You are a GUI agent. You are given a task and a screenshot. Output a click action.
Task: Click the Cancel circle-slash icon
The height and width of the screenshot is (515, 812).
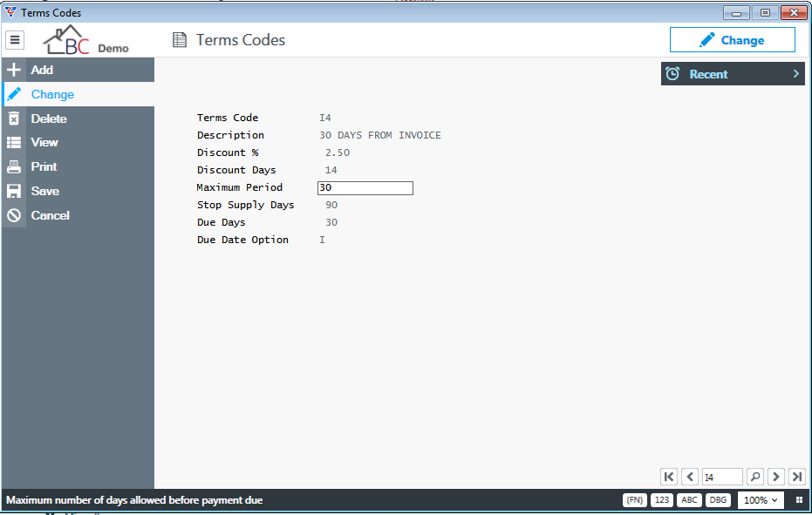14,215
